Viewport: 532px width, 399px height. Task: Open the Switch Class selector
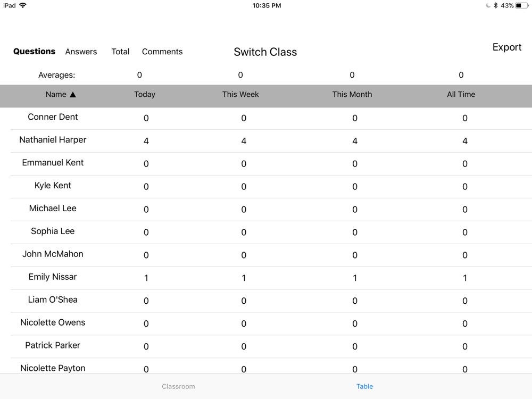(265, 52)
